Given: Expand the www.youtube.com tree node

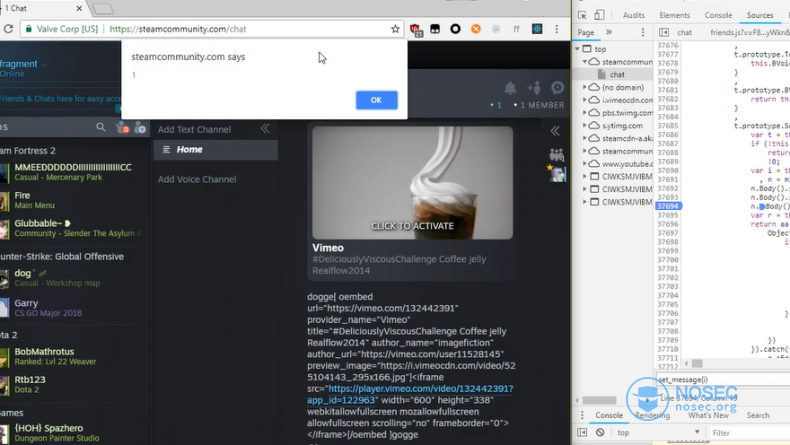Looking at the screenshot, I should tap(584, 164).
